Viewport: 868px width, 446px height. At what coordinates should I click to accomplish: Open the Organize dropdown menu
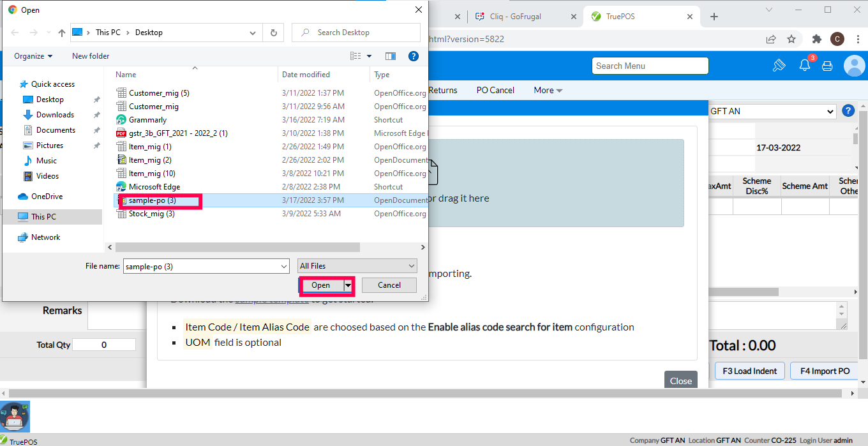coord(33,56)
